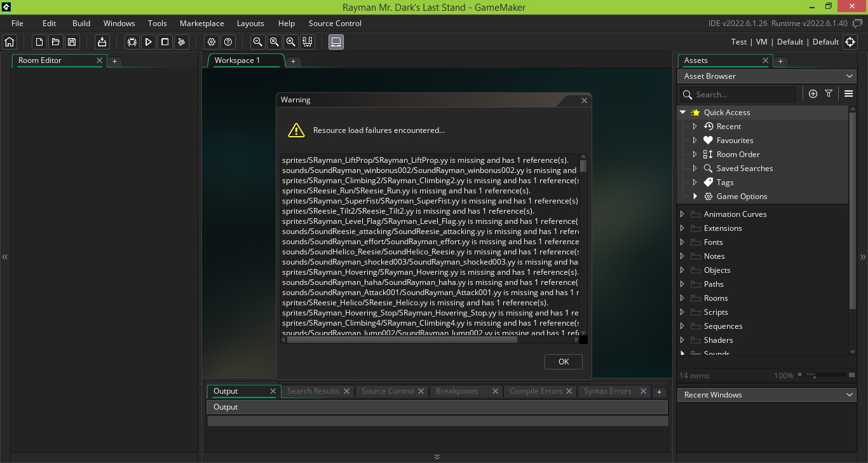Open the target manager crosshair icon
The height and width of the screenshot is (463, 868).
point(850,42)
